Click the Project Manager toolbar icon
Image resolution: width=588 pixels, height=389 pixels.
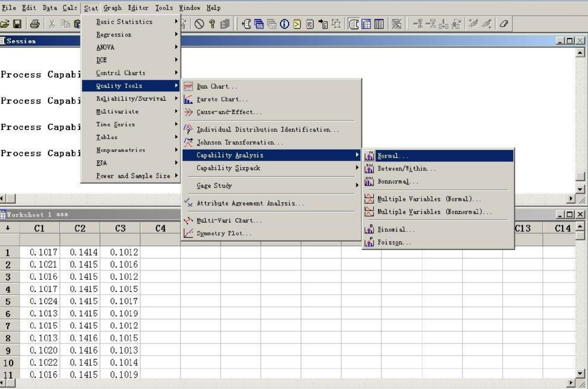(379, 24)
